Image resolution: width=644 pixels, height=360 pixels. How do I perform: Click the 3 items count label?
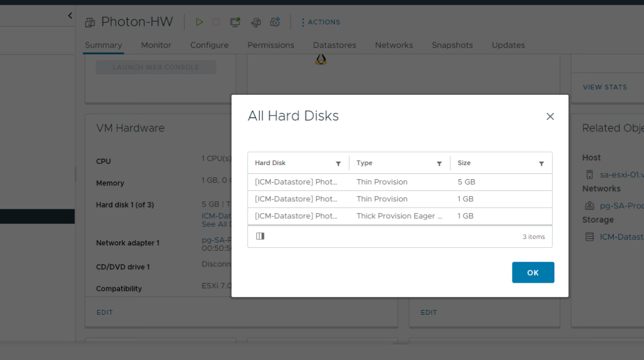point(533,237)
